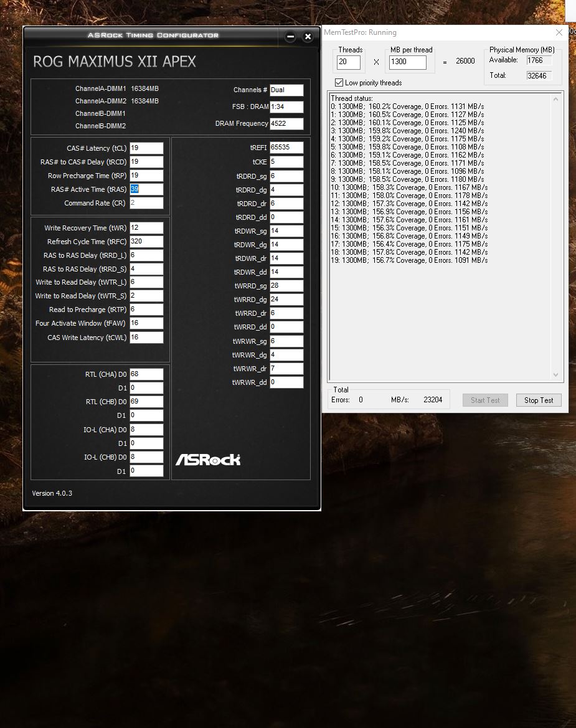Click the tREFI value field
The height and width of the screenshot is (728, 576).
coord(286,148)
